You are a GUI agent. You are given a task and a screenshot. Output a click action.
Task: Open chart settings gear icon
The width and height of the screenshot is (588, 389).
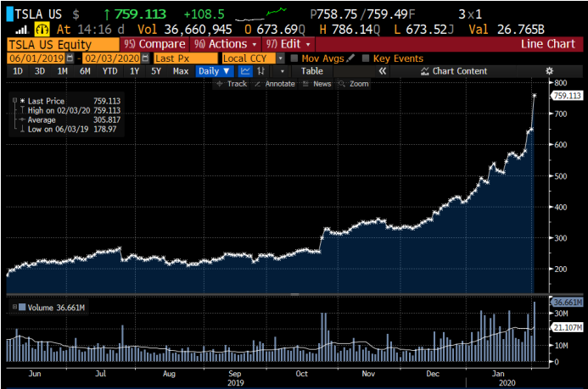(549, 71)
